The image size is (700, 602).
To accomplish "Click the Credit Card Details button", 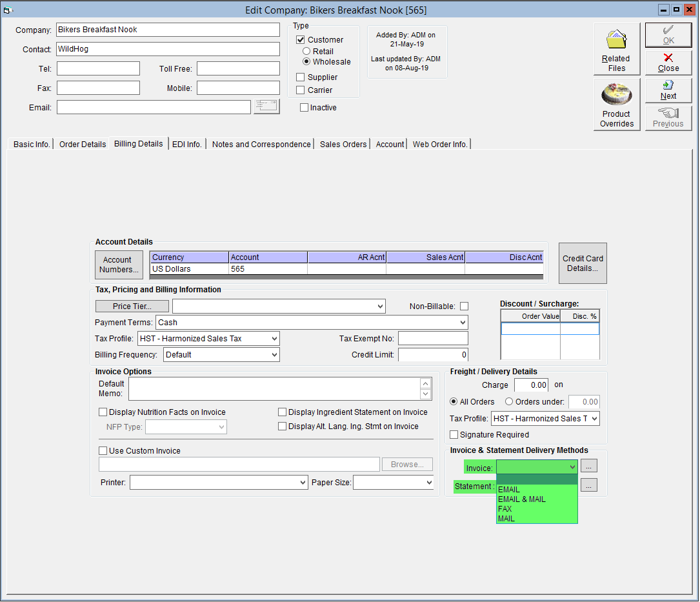I will tap(583, 263).
